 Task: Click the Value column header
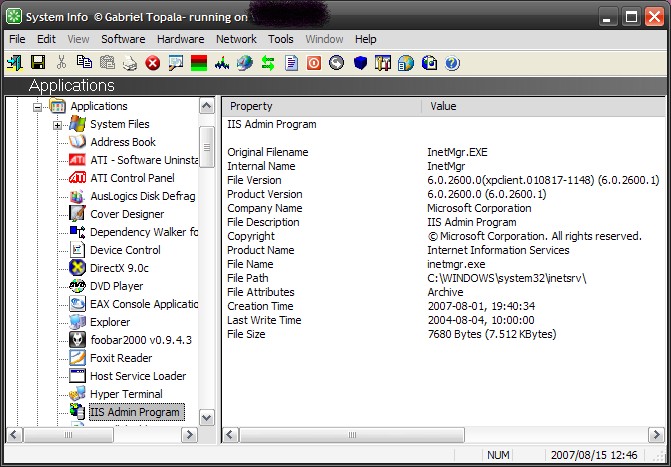tap(543, 106)
